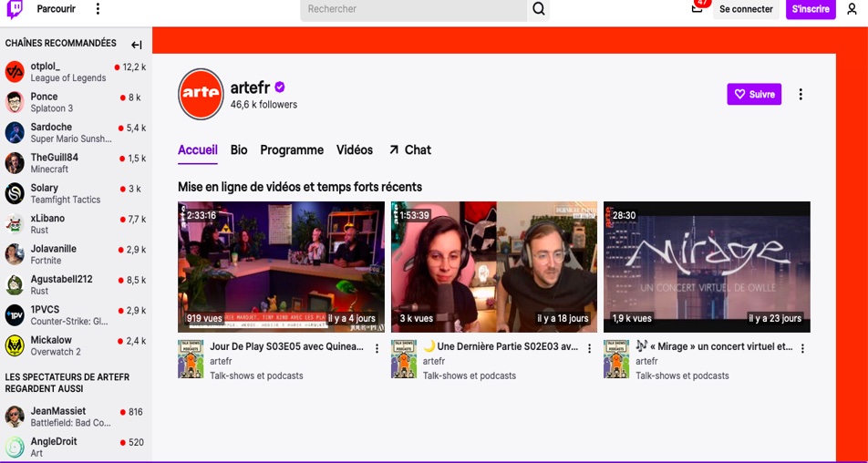Viewport: 868px width, 463px height.
Task: Click the 46,6 k followers text
Action: tap(263, 105)
